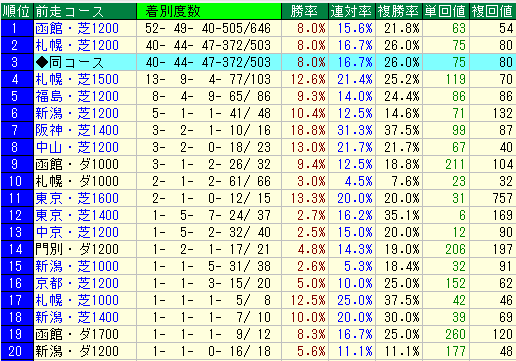Open the 新潟・芝1000 course link
The width and height of the screenshot is (516, 361).
point(77,266)
